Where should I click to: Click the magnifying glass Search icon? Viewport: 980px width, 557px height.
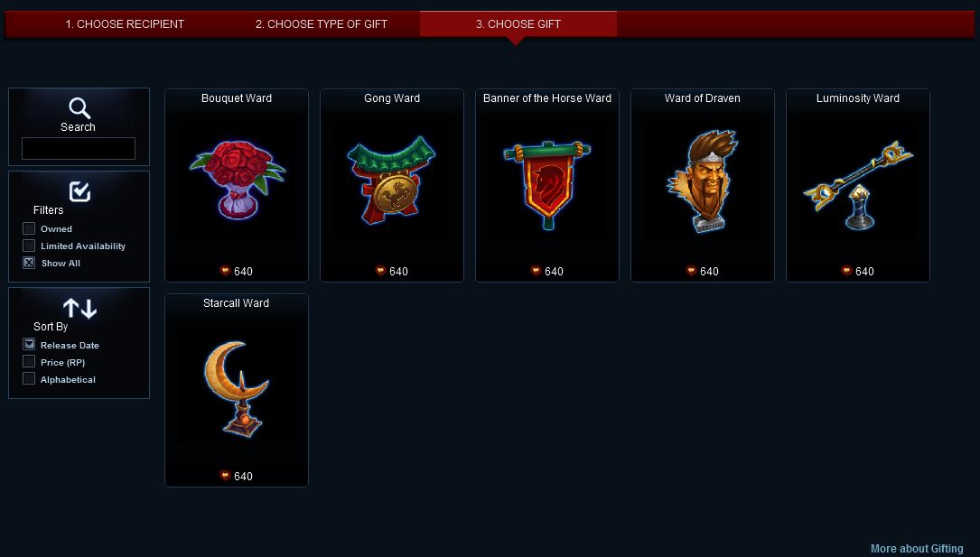79,108
